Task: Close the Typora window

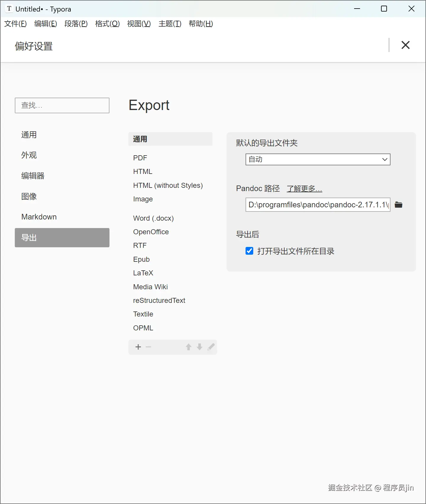Action: pyautogui.click(x=411, y=9)
